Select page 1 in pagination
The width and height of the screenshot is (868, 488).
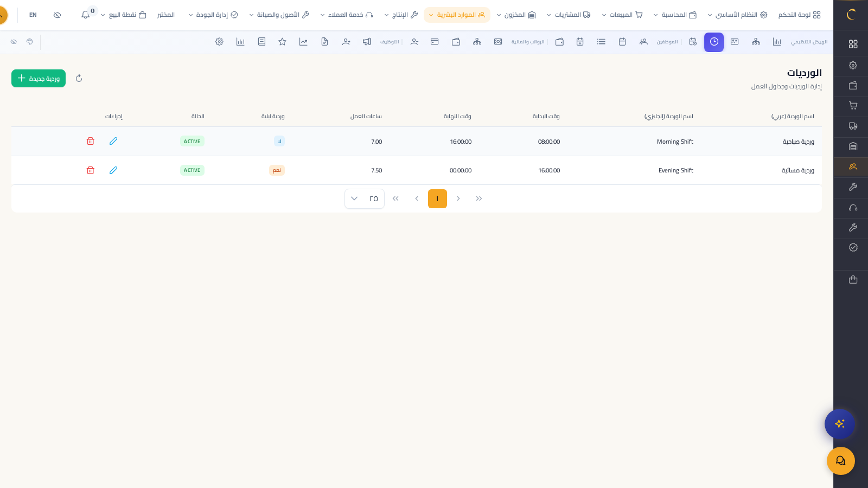[x=437, y=198]
